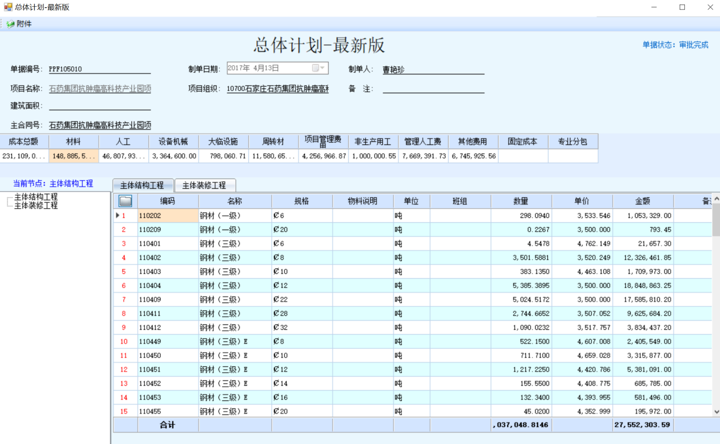Image resolution: width=720 pixels, height=444 pixels.
Task: Click the 主合同号 field
Action: [100, 125]
